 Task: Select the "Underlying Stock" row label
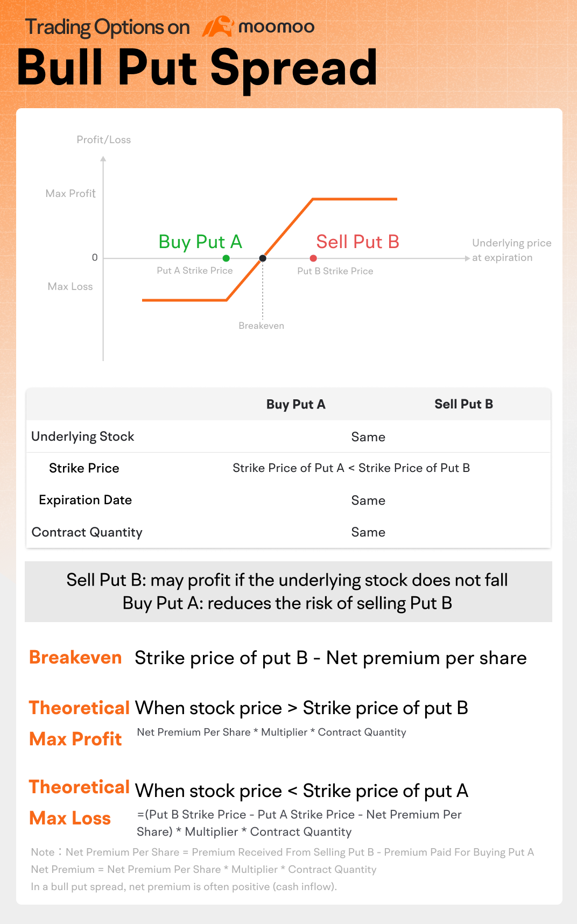(82, 436)
